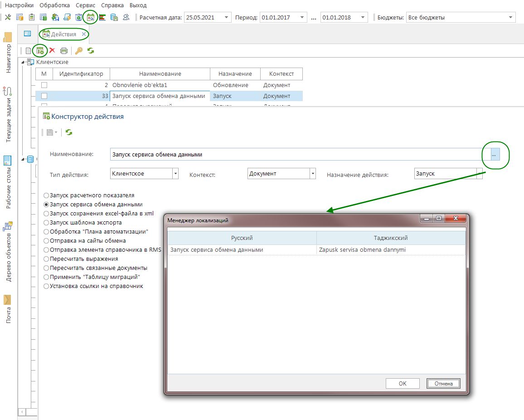
Task: Click OK in Менеджер локализаций dialog
Action: 403,383
